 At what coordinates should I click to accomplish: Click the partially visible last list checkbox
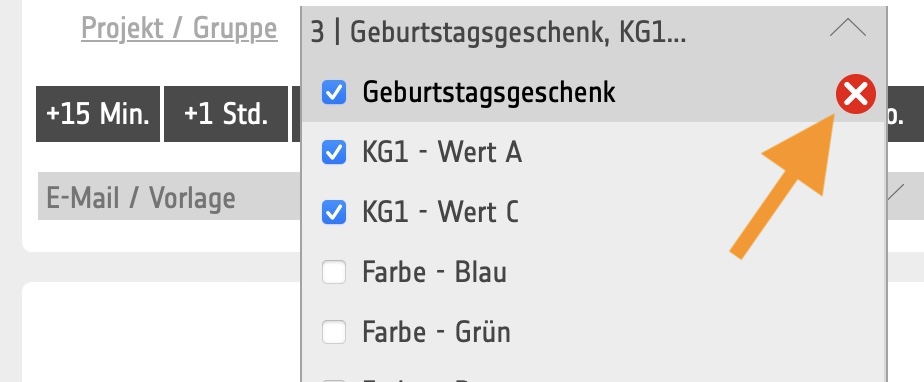pos(334,378)
